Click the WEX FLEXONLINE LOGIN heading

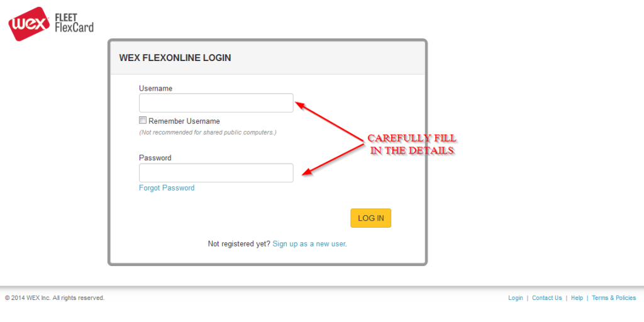(175, 58)
